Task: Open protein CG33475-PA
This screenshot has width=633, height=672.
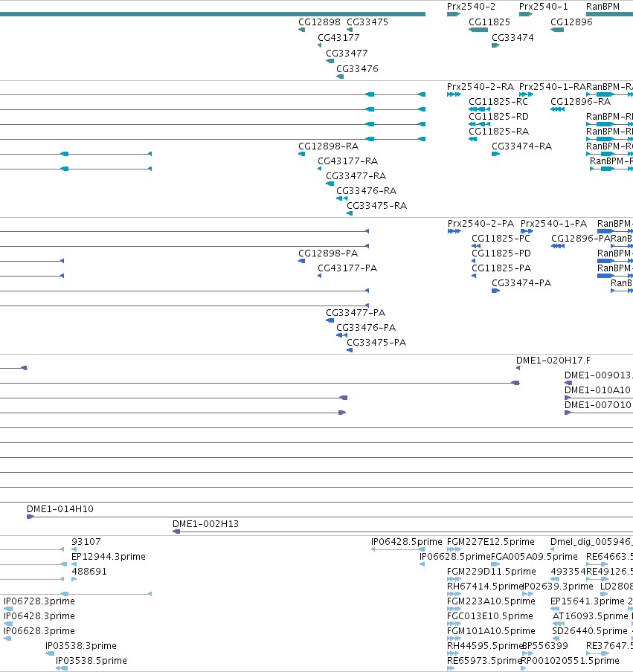Action: pyautogui.click(x=376, y=343)
